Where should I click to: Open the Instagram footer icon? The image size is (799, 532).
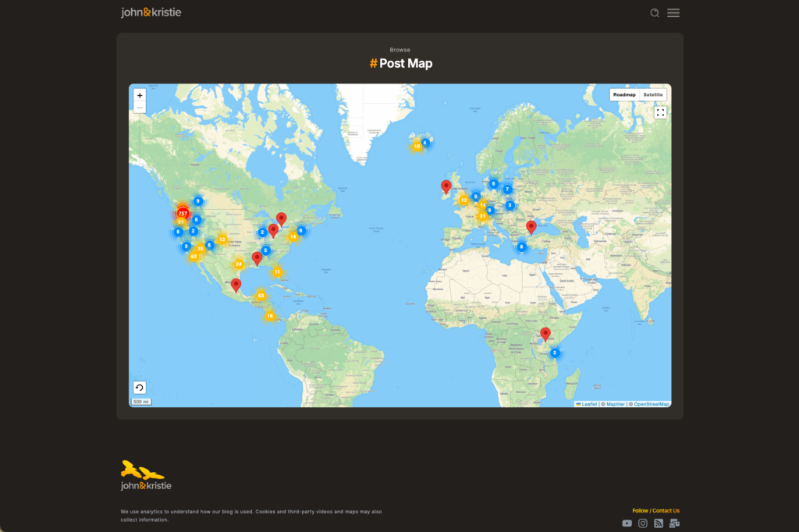pyautogui.click(x=643, y=523)
